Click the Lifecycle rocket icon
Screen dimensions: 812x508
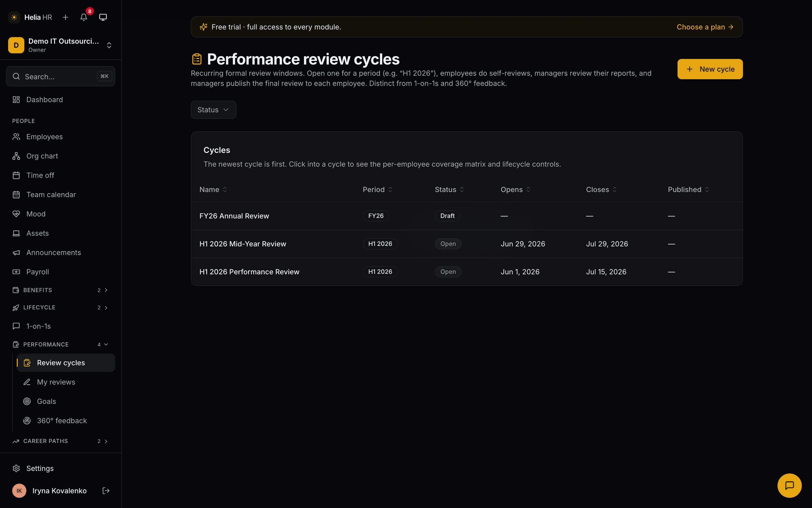pos(16,307)
